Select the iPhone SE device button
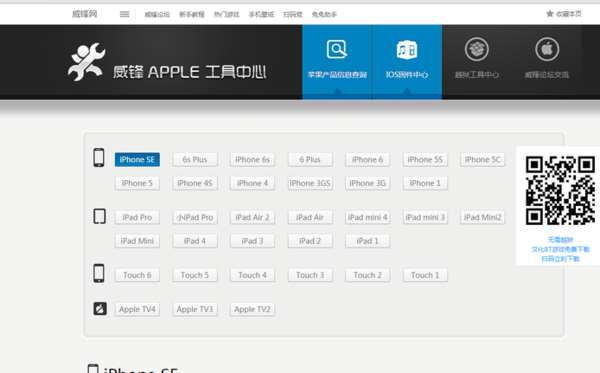 [x=137, y=160]
